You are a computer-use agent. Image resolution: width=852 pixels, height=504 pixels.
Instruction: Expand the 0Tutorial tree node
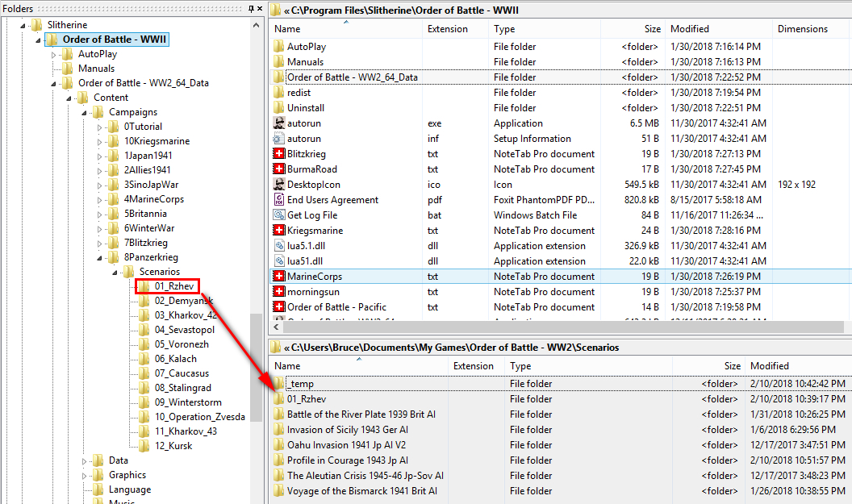tap(99, 127)
